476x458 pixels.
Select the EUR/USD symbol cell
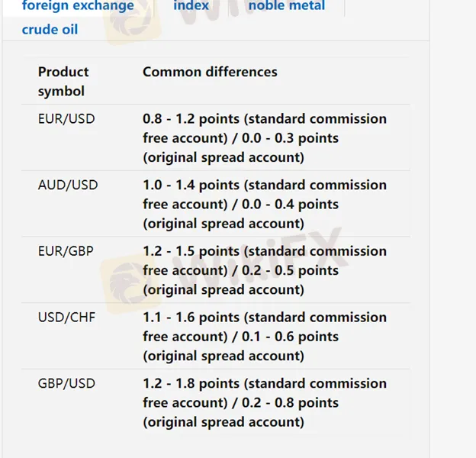click(x=66, y=118)
